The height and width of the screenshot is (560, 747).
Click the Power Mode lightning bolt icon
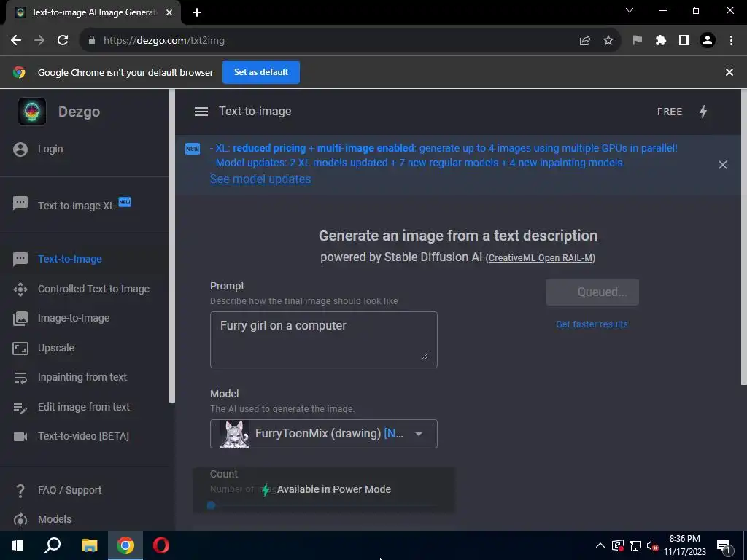703,112
